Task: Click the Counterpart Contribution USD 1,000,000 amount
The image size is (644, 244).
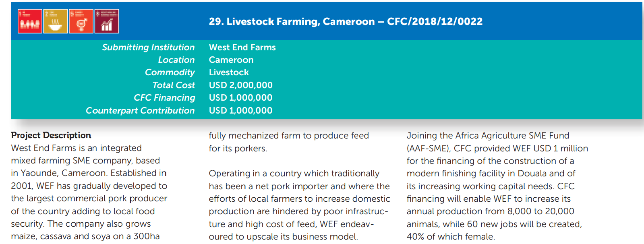Action: [x=240, y=110]
